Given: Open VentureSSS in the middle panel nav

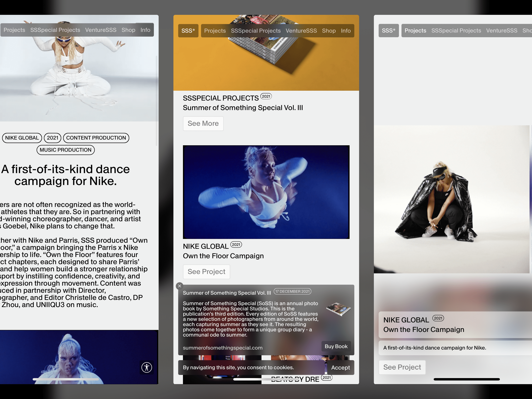Looking at the screenshot, I should [301, 31].
